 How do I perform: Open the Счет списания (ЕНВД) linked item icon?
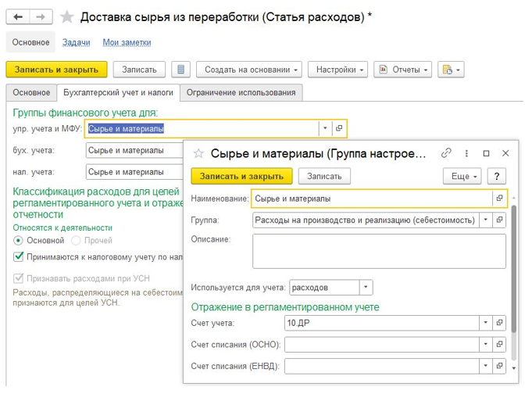[499, 366]
